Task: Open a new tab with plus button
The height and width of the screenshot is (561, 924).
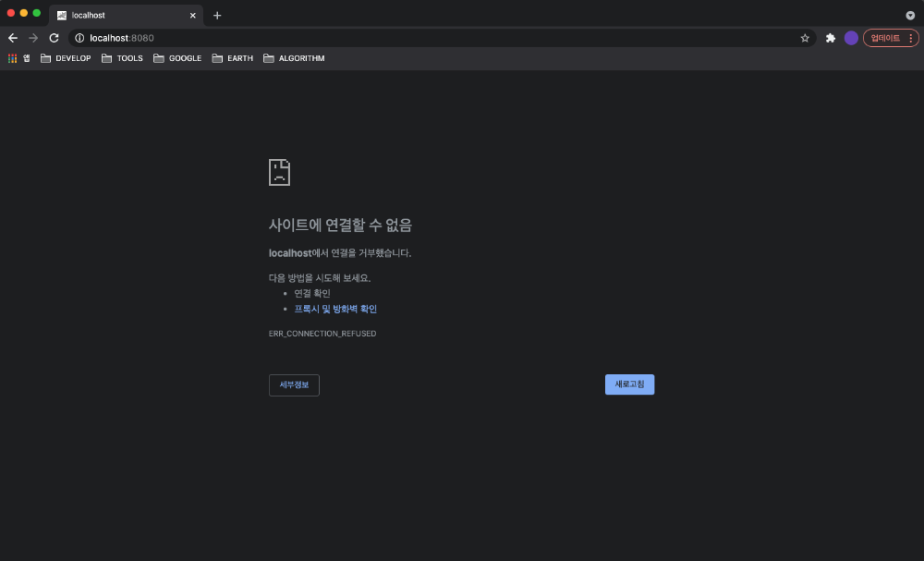Action: click(217, 16)
